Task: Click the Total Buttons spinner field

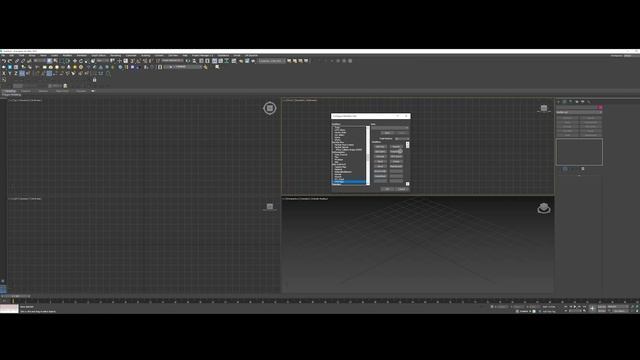Action: pos(401,139)
